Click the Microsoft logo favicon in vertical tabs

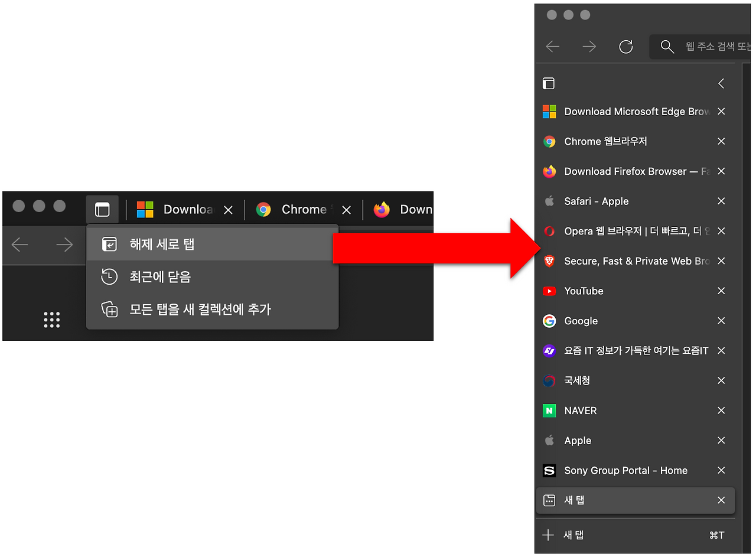(x=549, y=112)
